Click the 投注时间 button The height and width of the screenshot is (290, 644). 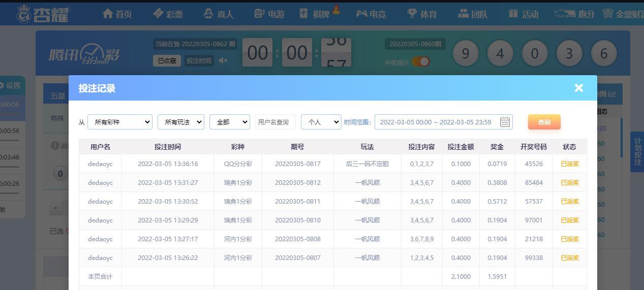pos(199,61)
